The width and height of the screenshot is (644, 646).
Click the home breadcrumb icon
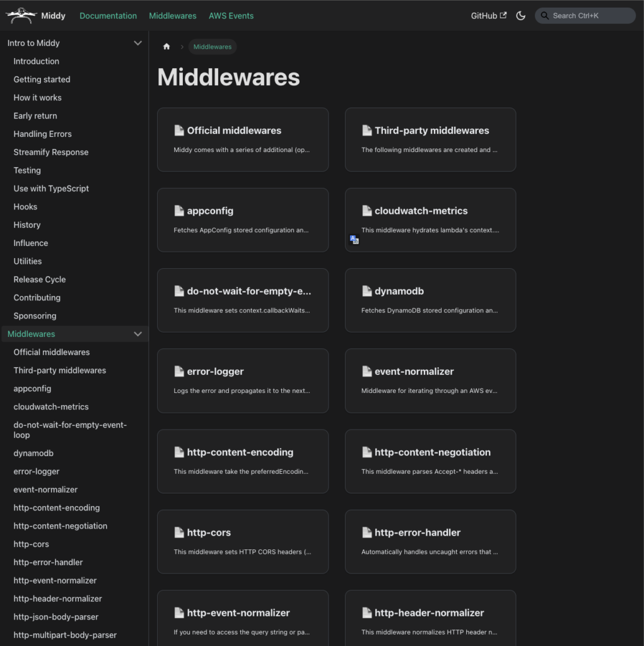167,47
